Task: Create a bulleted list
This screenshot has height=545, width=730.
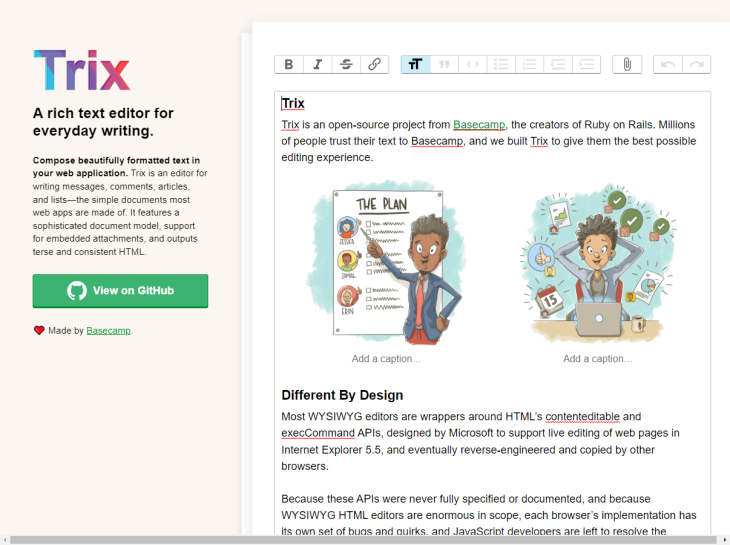Action: [501, 64]
